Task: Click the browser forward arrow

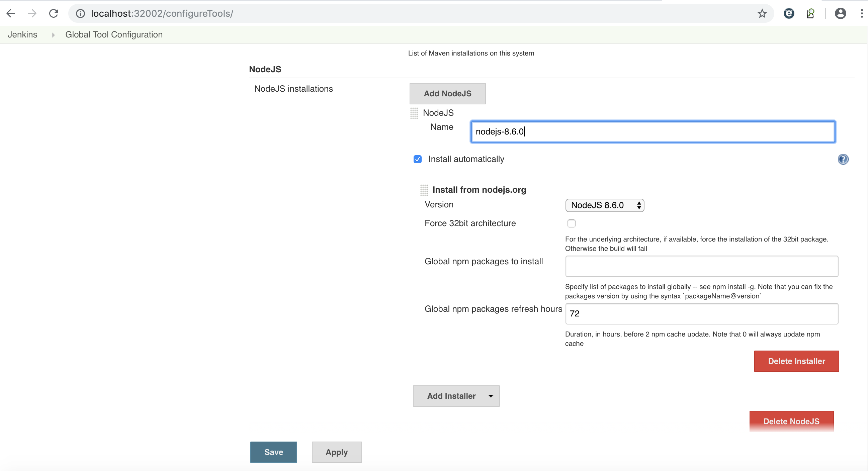Action: pyautogui.click(x=32, y=13)
